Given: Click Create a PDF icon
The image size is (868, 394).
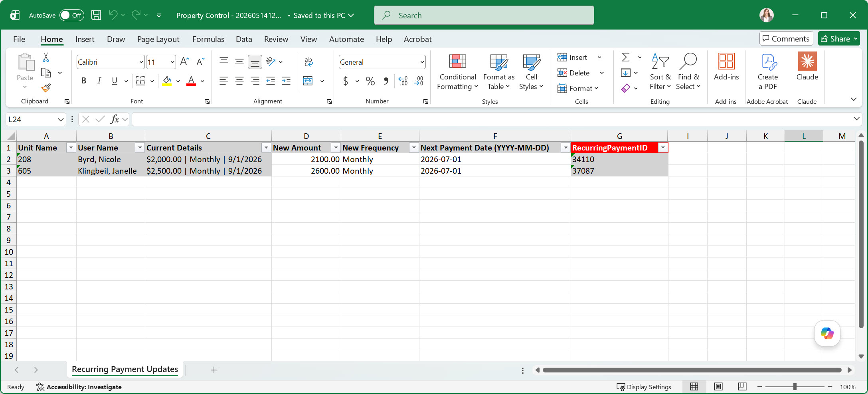Looking at the screenshot, I should [x=768, y=72].
